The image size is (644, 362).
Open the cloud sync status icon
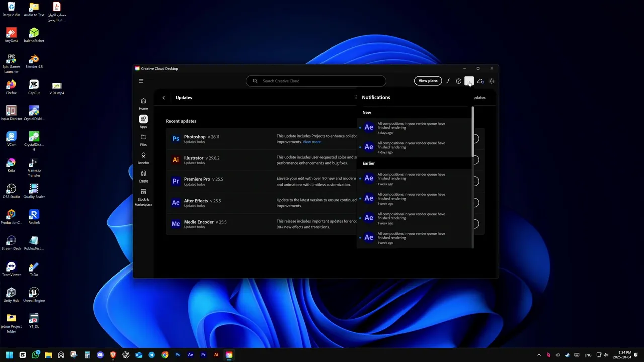pyautogui.click(x=480, y=81)
